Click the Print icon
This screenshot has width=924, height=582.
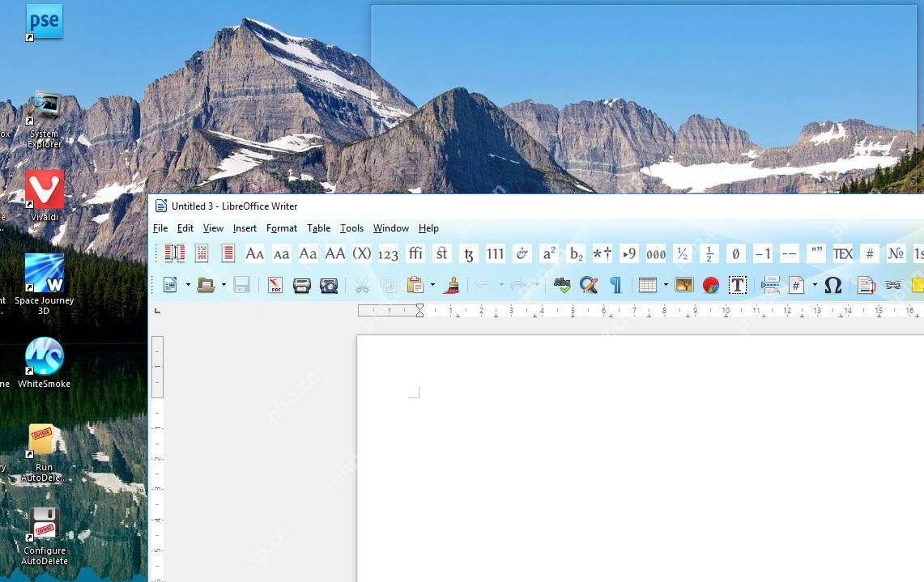302,286
